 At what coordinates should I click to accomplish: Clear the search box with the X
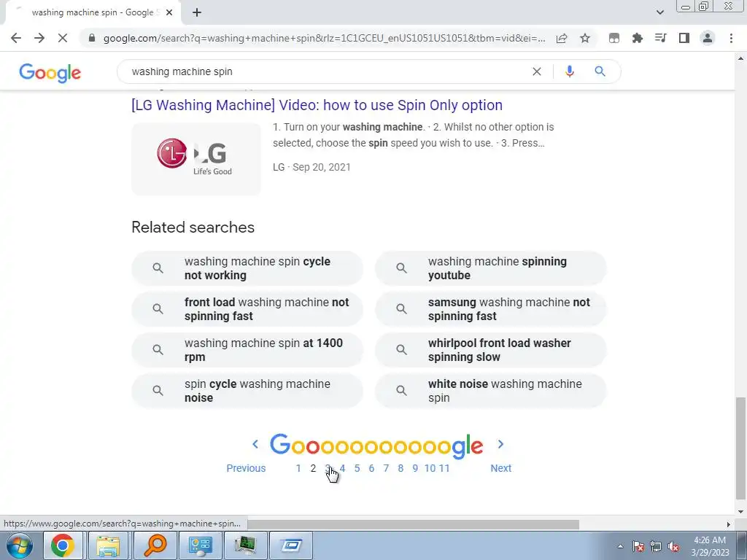(536, 71)
